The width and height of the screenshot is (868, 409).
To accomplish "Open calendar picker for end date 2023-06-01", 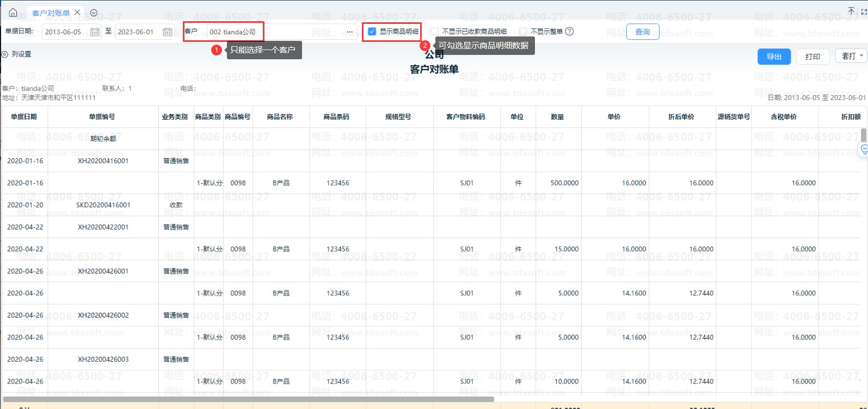I will pyautogui.click(x=168, y=32).
